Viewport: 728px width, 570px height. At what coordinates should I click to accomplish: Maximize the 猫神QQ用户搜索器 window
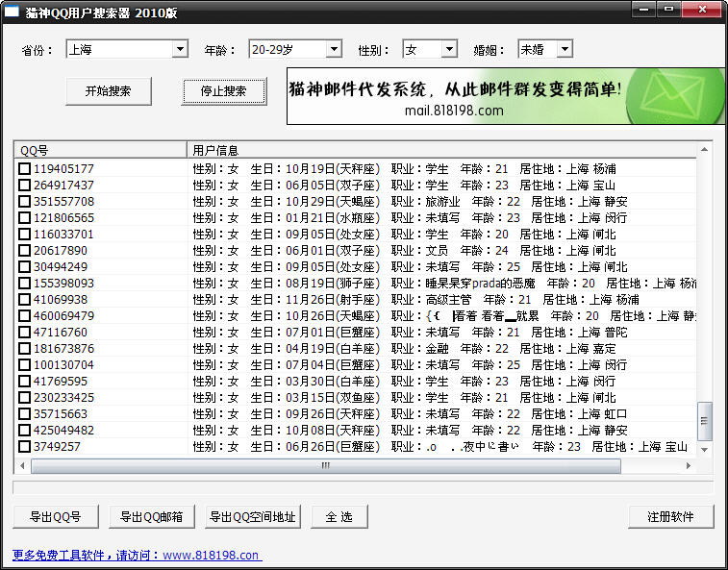(668, 10)
